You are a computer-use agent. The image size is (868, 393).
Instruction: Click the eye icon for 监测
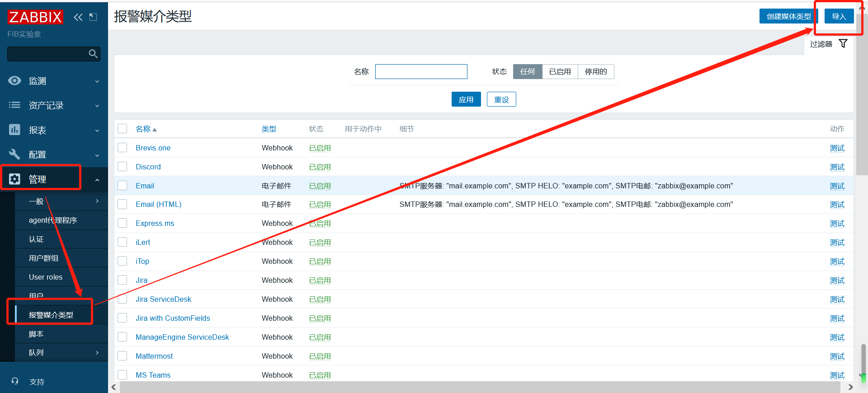pos(14,80)
